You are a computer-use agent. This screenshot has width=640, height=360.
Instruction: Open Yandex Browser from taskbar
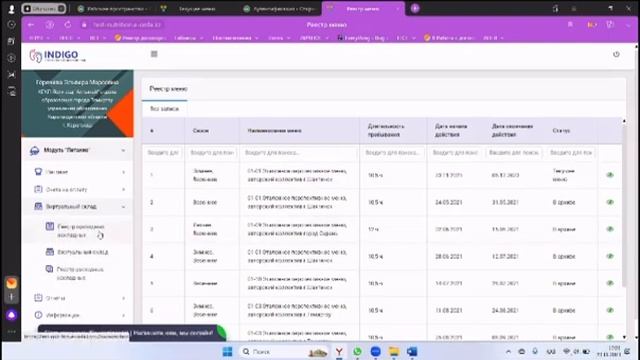coord(339,351)
